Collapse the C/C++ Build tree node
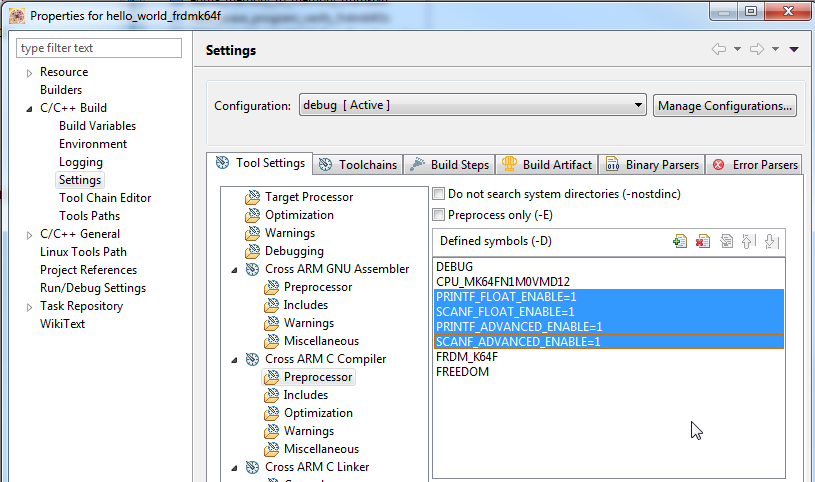Viewport: 815px width, 482px height. (x=30, y=108)
